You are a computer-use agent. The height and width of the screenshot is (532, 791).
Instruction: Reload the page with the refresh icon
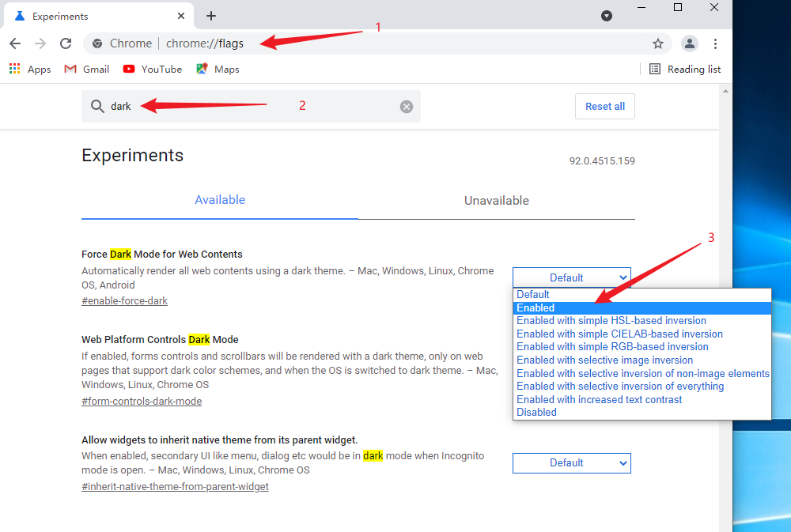click(x=66, y=43)
